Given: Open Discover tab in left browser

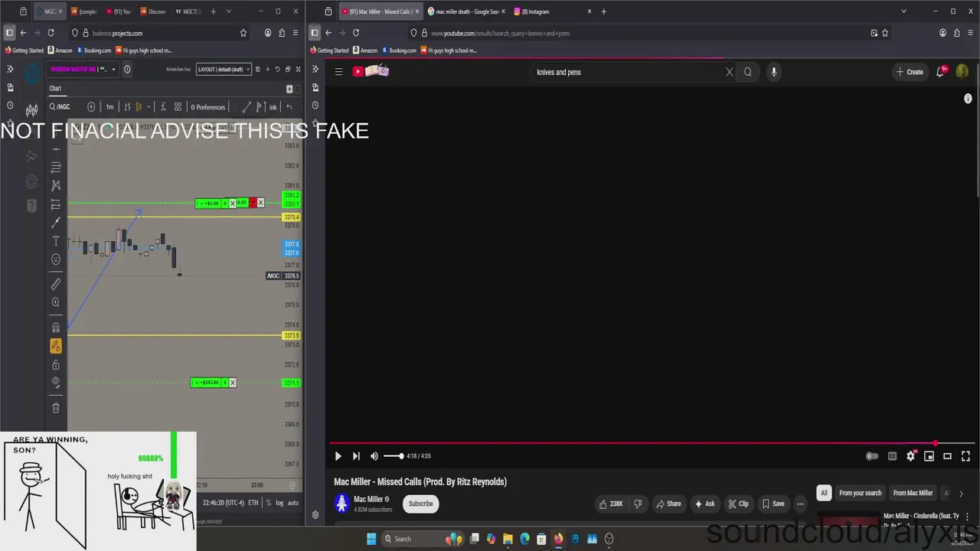Looking at the screenshot, I should point(154,11).
